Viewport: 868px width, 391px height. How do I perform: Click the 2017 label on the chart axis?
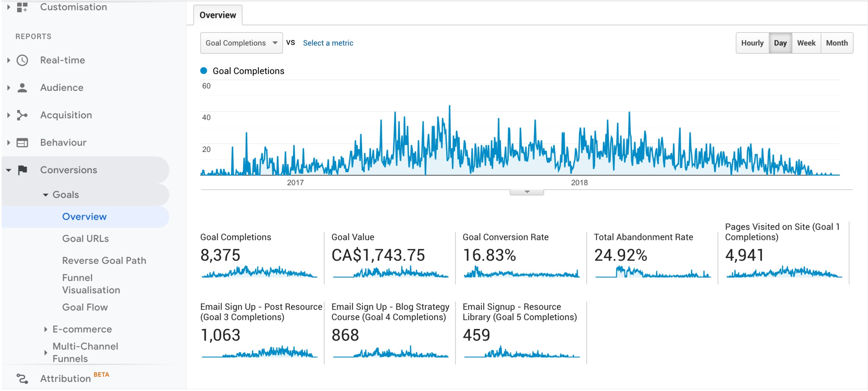[295, 183]
